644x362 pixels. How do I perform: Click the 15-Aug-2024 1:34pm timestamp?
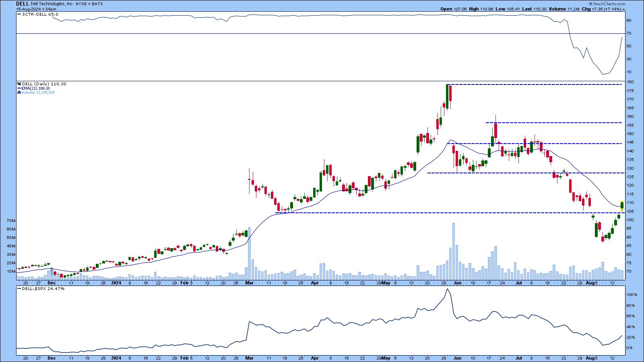point(36,8)
